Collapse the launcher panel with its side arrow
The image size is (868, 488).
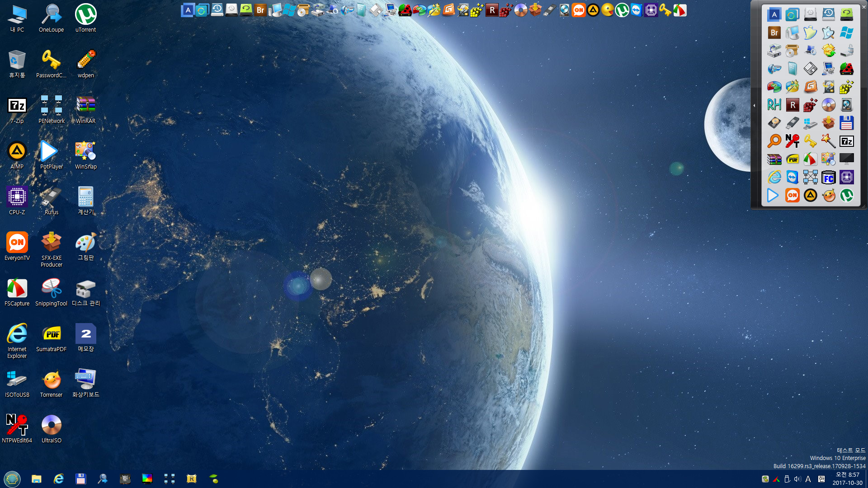tap(754, 105)
